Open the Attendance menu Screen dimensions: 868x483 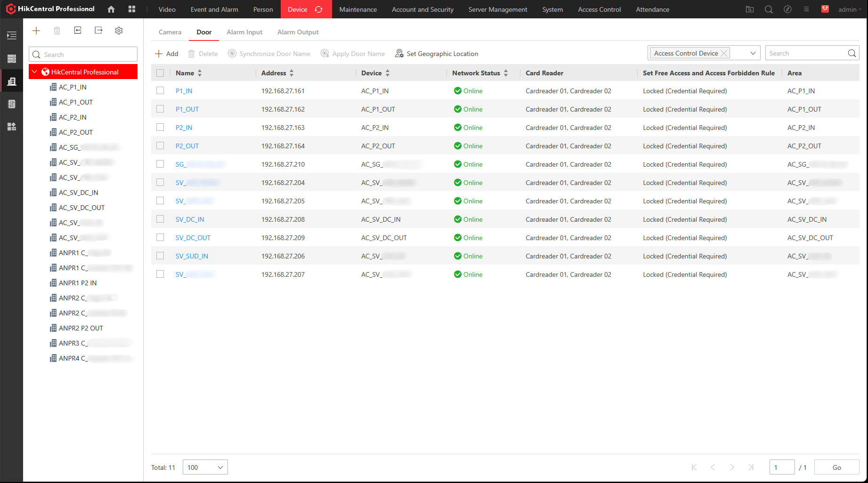pos(652,9)
